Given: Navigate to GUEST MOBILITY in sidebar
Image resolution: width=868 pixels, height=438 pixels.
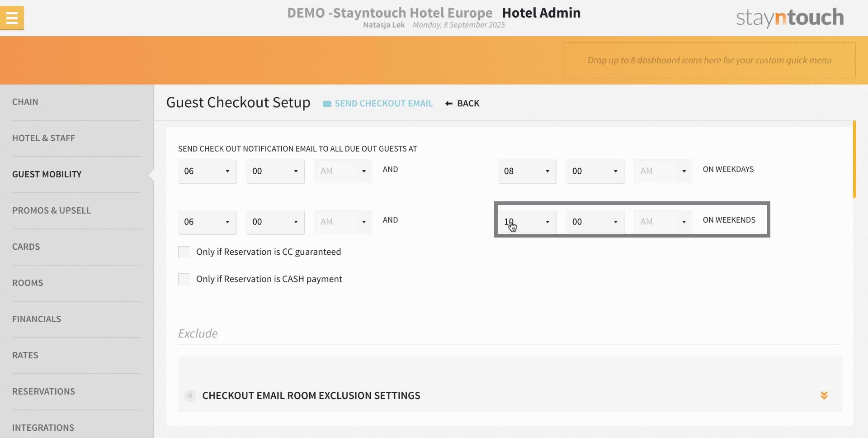Looking at the screenshot, I should pos(47,174).
